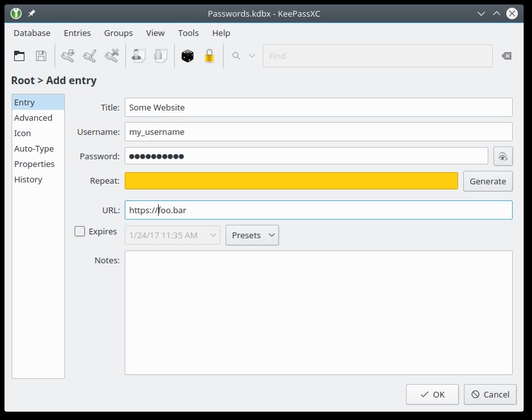Click the yellow Repeat password field
This screenshot has height=420, width=532.
pos(291,181)
